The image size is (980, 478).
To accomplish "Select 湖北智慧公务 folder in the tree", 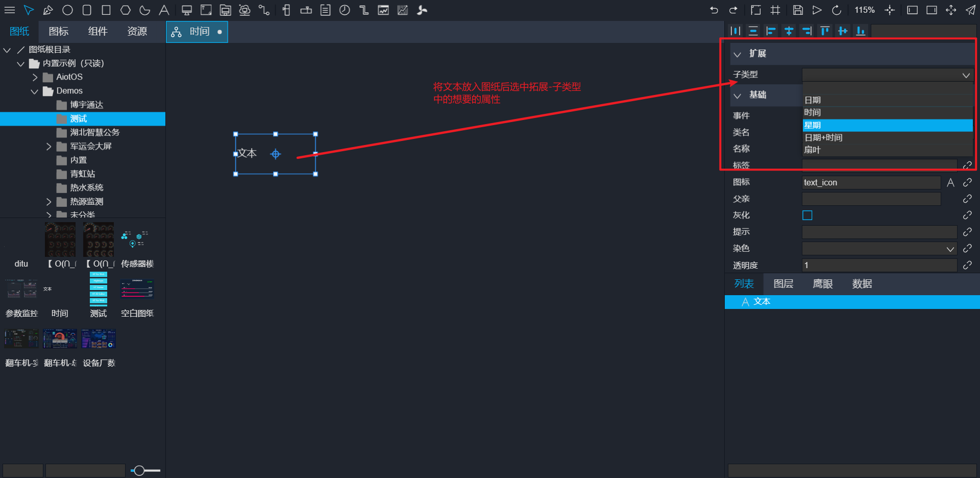I will (x=94, y=132).
